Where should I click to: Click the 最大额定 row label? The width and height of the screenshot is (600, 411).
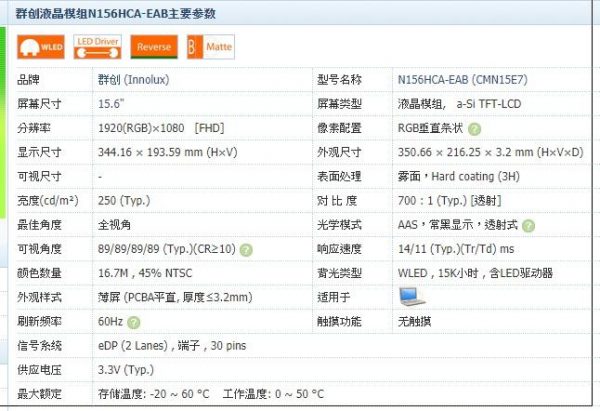coord(39,394)
